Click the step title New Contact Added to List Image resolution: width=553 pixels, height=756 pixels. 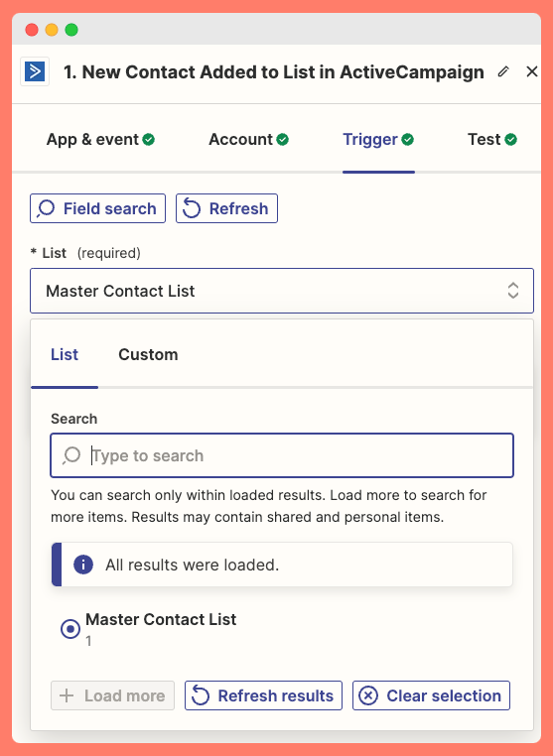[x=274, y=71]
